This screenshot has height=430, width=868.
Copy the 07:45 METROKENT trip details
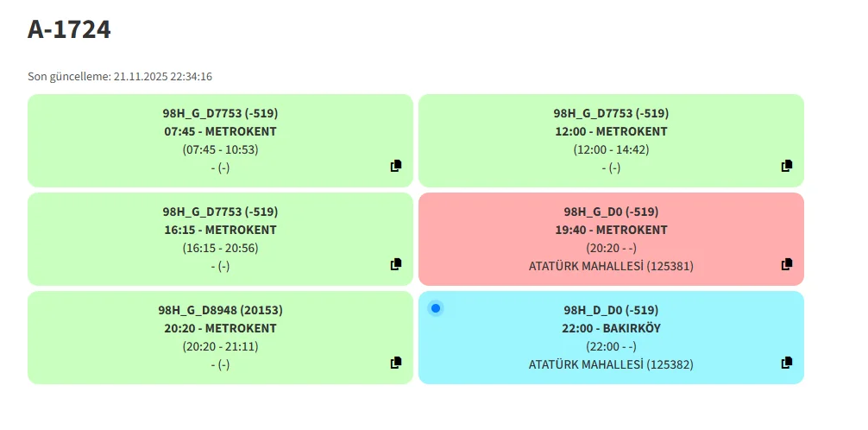tap(396, 166)
